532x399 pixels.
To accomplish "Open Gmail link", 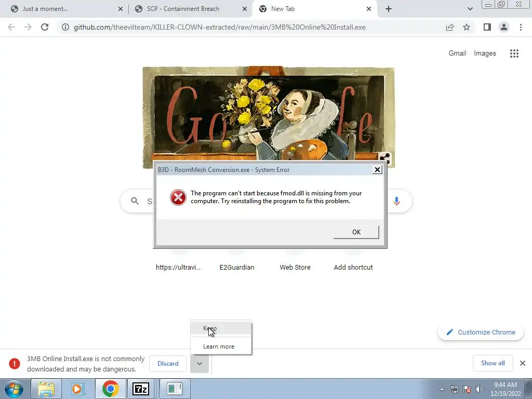I will tap(457, 54).
